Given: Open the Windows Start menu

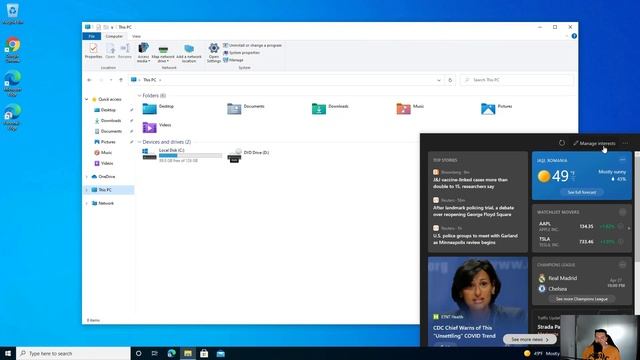Looking at the screenshot, I should click(x=8, y=353).
